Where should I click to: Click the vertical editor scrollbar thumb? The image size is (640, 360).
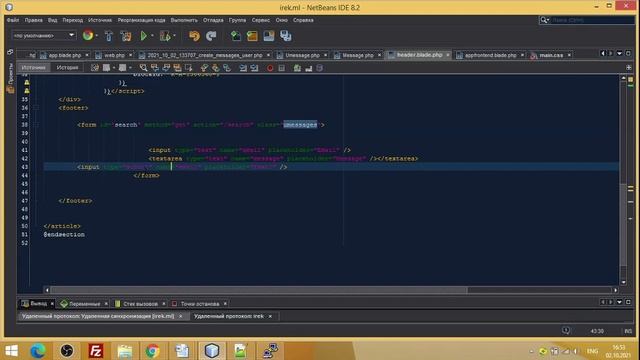pyautogui.click(x=623, y=224)
